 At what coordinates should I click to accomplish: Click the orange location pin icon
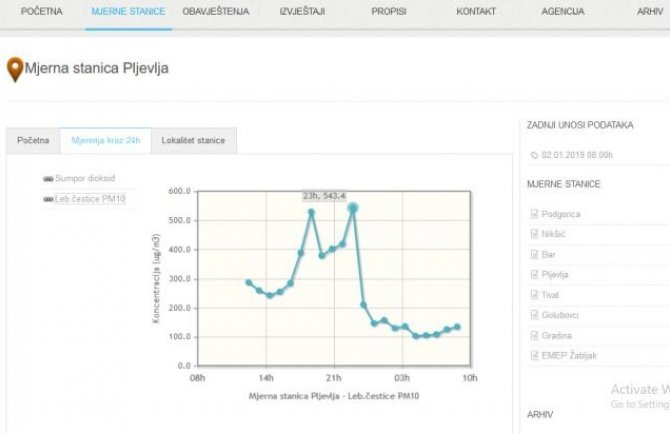tap(15, 69)
